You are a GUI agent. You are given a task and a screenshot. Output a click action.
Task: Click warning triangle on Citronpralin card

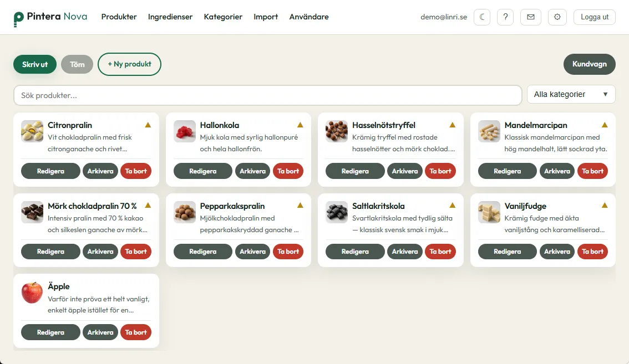tap(148, 125)
